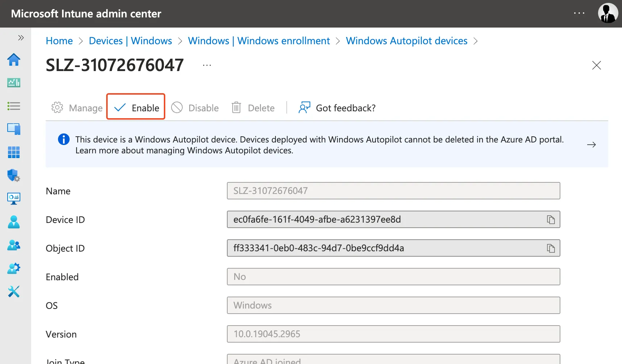Click the OS field showing Windows

pyautogui.click(x=393, y=305)
